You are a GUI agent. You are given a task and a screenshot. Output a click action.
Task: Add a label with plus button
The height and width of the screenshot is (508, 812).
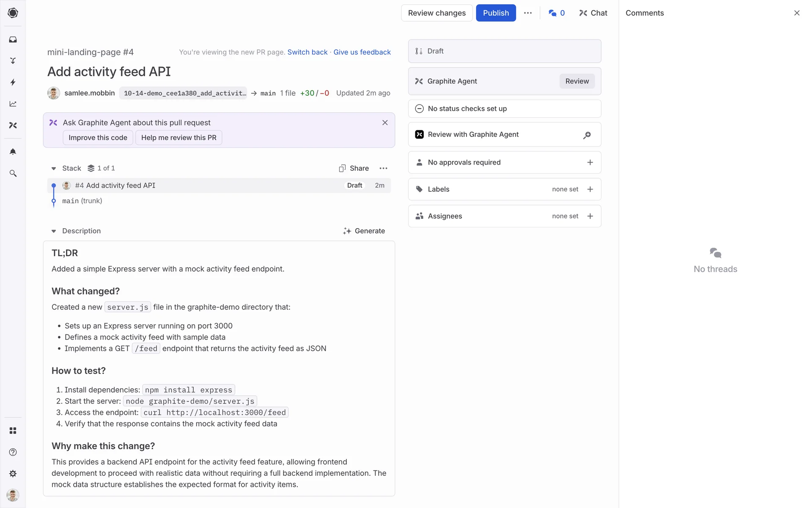[590, 189]
